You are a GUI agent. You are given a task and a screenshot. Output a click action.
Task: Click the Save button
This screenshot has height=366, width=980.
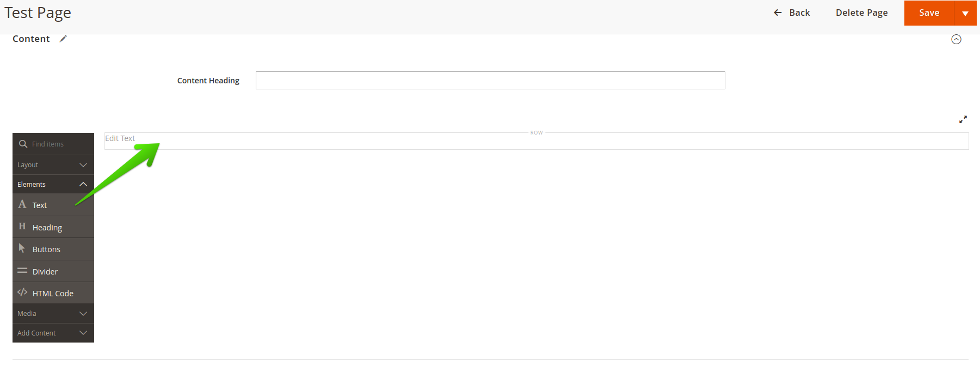929,13
